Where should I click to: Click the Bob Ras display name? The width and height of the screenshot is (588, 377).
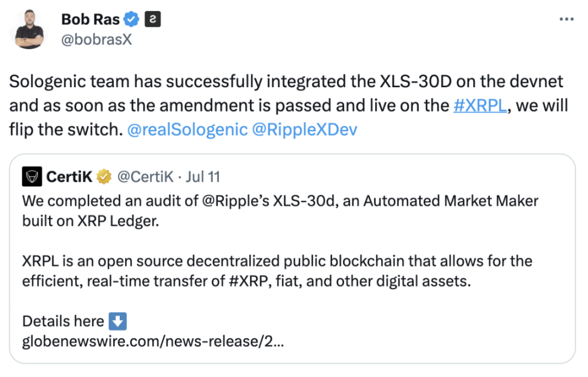tap(90, 19)
